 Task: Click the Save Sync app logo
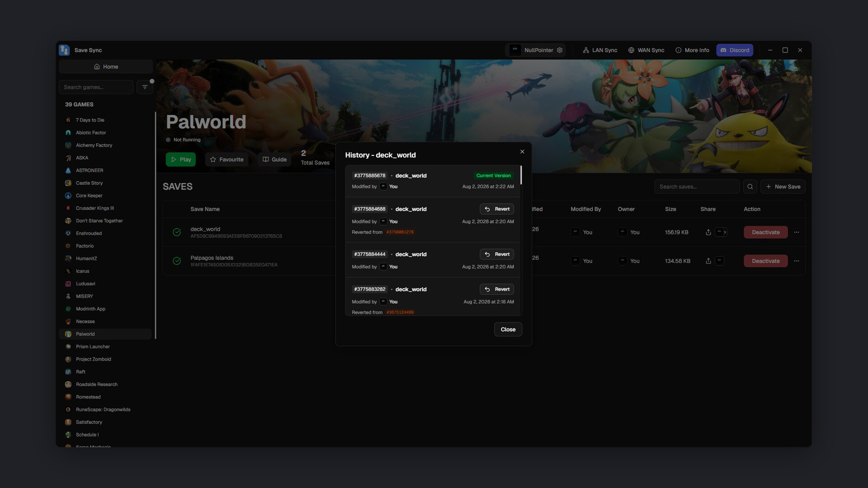click(64, 50)
